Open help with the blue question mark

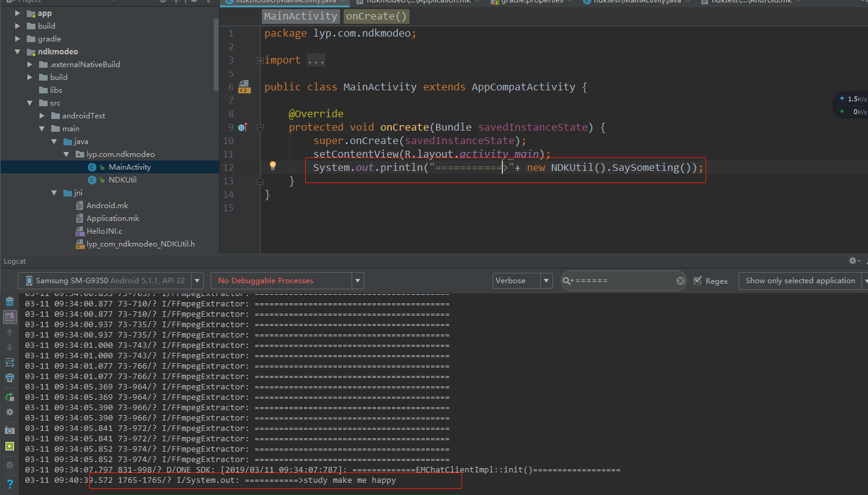tap(10, 484)
